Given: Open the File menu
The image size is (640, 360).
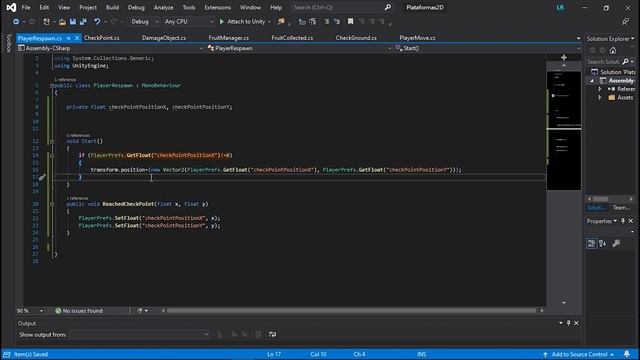Looking at the screenshot, I should pyautogui.click(x=26, y=7).
